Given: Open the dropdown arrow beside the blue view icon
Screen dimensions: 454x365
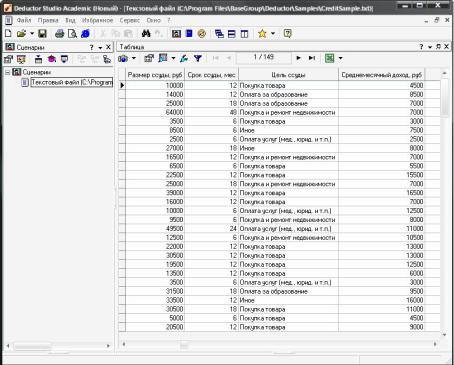Looking at the screenshot, I should click(173, 58).
